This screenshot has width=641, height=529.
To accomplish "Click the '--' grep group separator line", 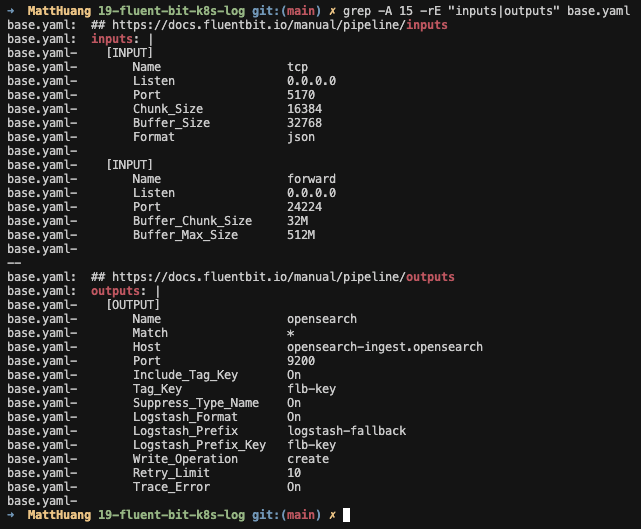I will point(13,263).
